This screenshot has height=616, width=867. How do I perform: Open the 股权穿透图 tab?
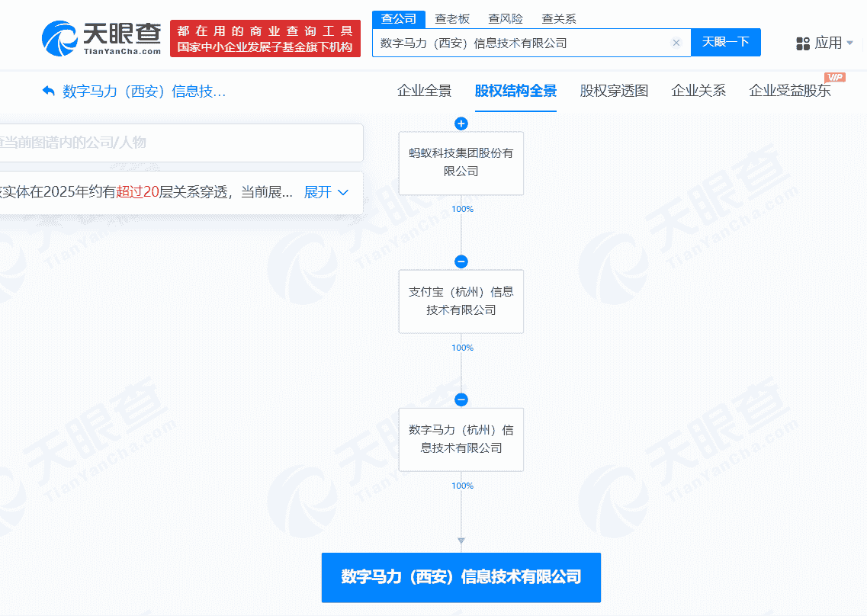tap(614, 91)
